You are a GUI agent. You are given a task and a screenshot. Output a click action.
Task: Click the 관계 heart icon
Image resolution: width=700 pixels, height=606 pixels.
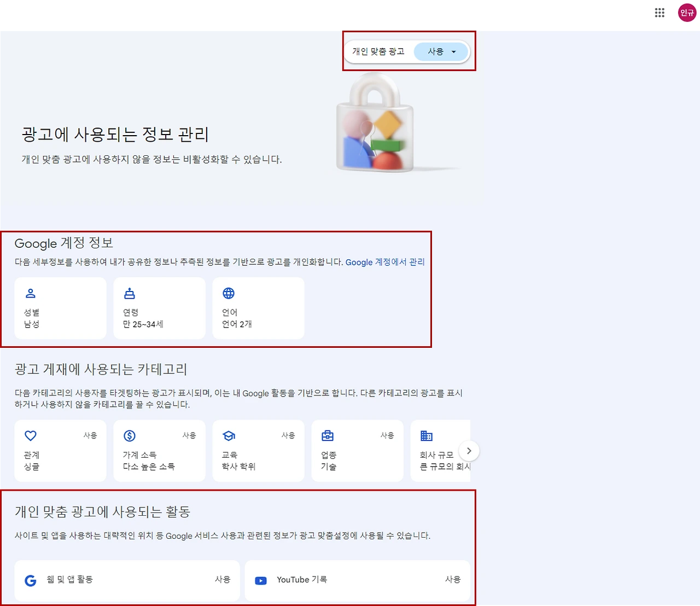coord(31,435)
